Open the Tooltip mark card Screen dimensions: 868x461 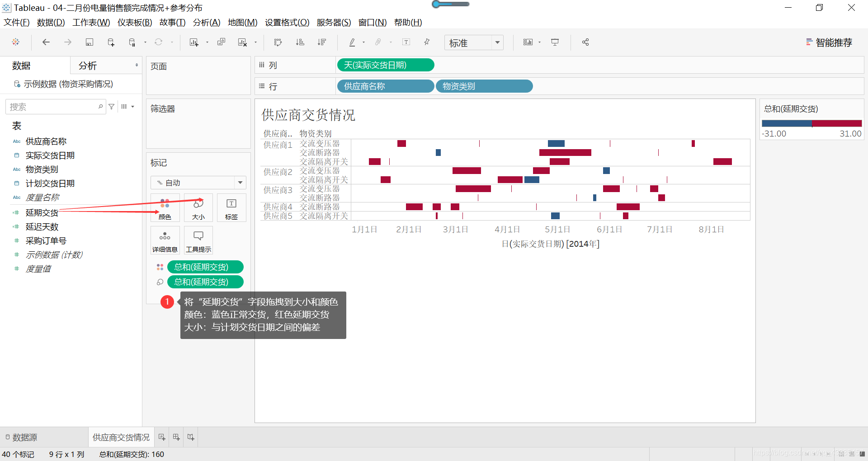[198, 240]
